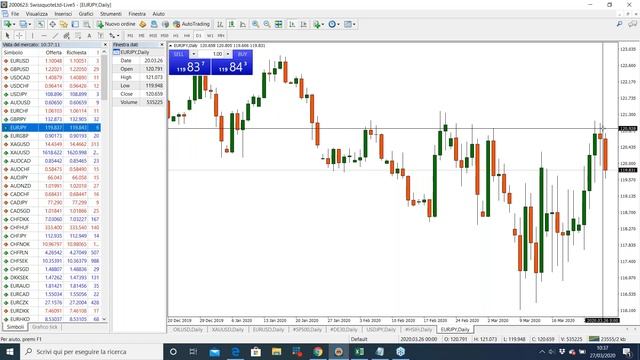Select the text label A tool
This screenshot has height=360, width=640.
(89, 36)
